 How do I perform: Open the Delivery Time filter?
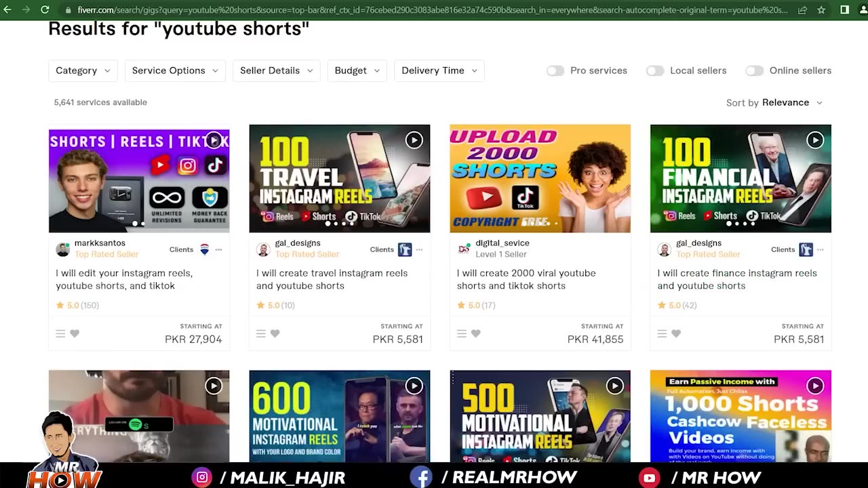[x=439, y=70]
